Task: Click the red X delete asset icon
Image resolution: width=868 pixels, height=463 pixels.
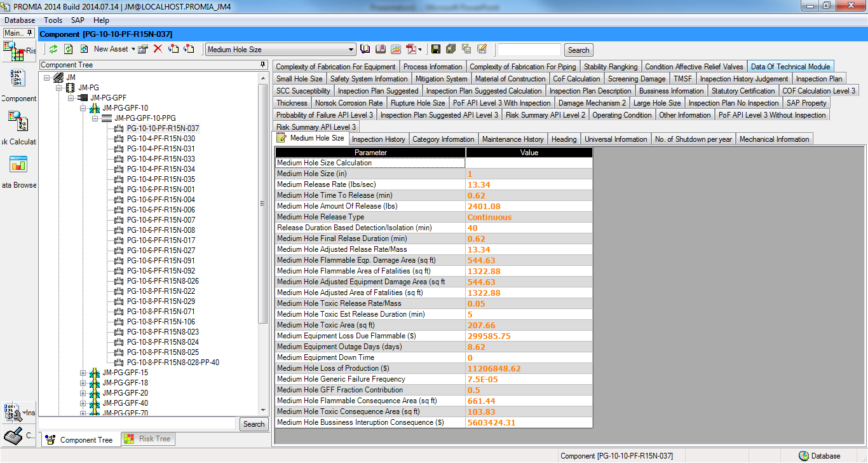Action: click(x=157, y=49)
